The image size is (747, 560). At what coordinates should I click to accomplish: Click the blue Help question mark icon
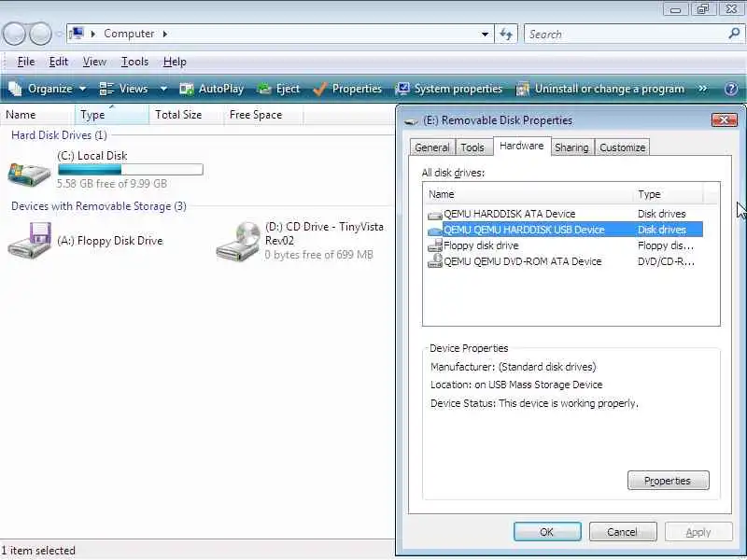(x=731, y=89)
